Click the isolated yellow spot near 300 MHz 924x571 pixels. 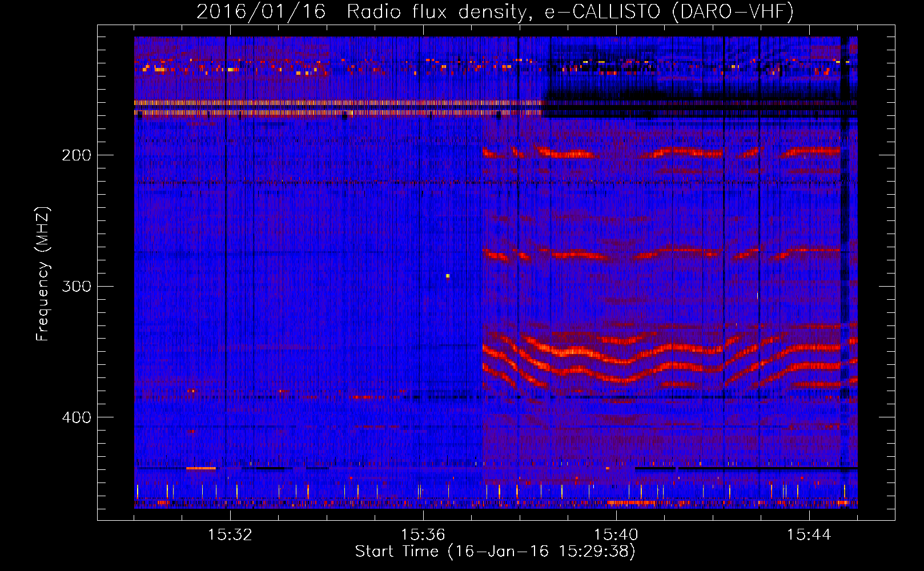tap(448, 276)
